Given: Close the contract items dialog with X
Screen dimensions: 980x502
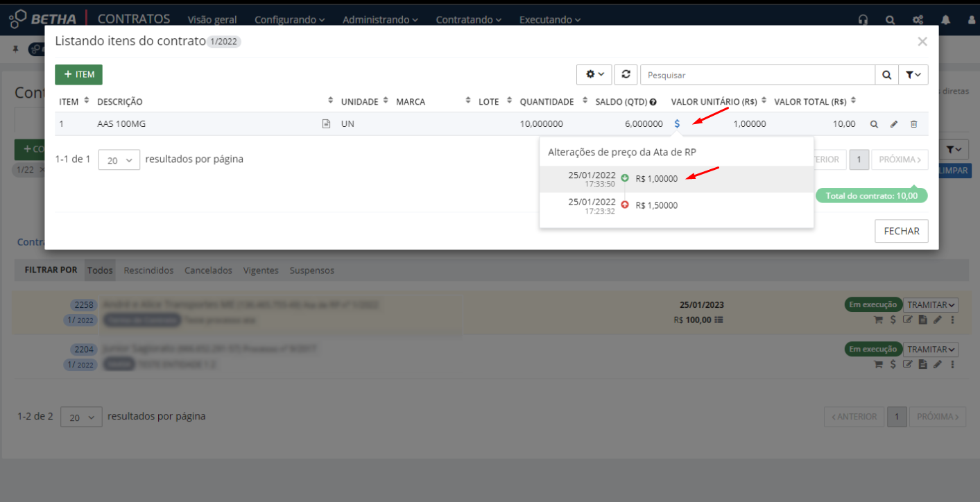Looking at the screenshot, I should pos(922,42).
